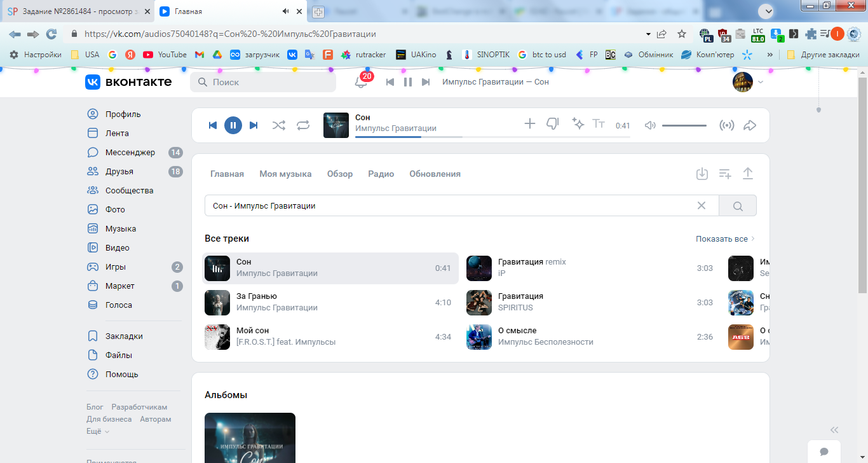Image resolution: width=868 pixels, height=463 pixels.
Task: Skip to previous track in audio player panel
Action: [213, 125]
